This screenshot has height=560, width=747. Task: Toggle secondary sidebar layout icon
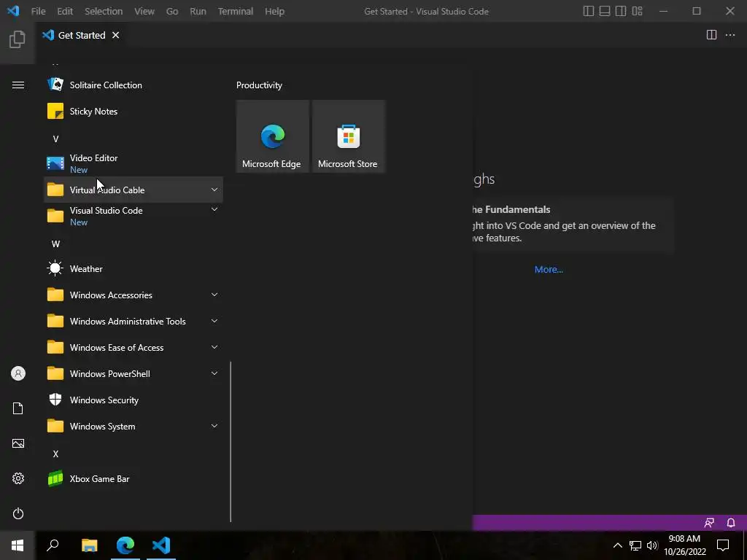[621, 11]
